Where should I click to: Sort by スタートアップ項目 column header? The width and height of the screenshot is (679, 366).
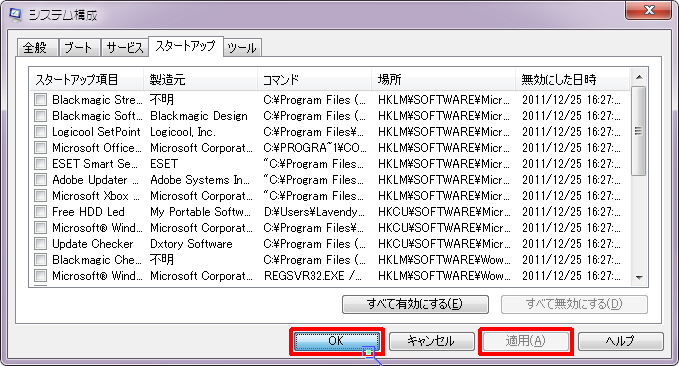click(87, 79)
